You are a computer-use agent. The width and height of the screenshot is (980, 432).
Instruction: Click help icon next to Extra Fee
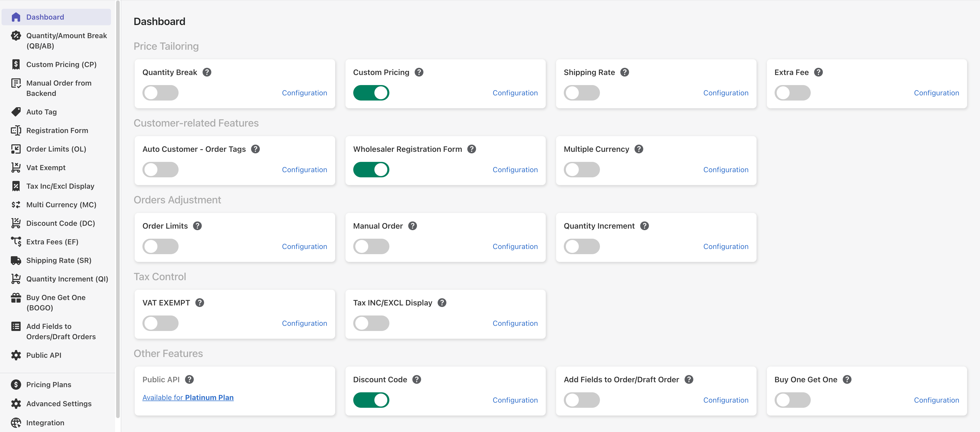[818, 72]
